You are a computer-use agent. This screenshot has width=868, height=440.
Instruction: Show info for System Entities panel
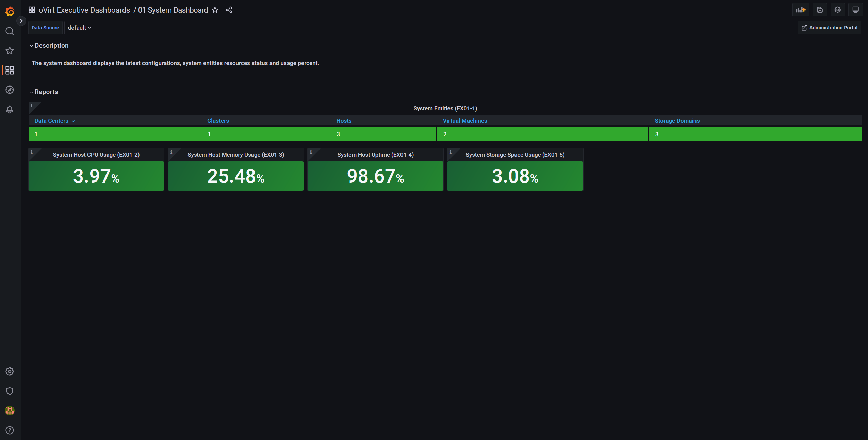32,106
